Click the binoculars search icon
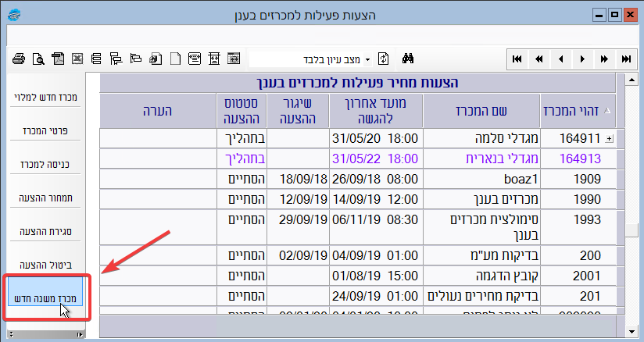 pyautogui.click(x=406, y=59)
